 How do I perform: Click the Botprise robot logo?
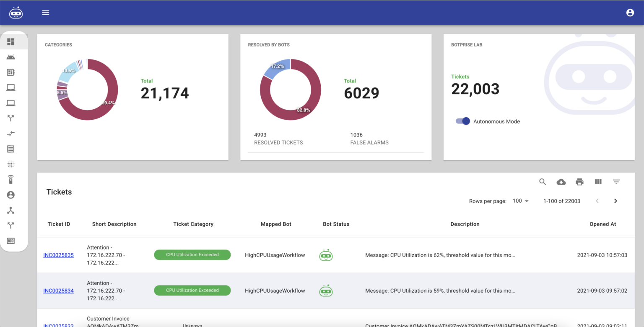(x=16, y=13)
